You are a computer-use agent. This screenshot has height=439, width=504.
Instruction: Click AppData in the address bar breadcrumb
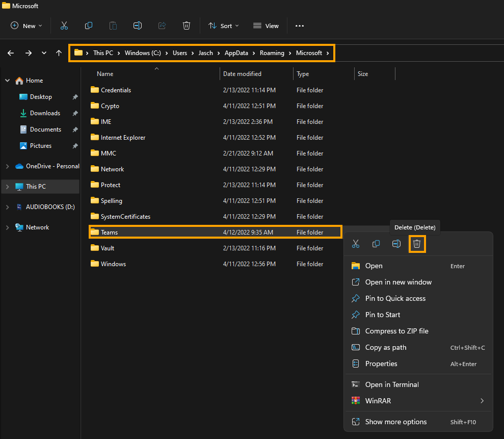[236, 53]
